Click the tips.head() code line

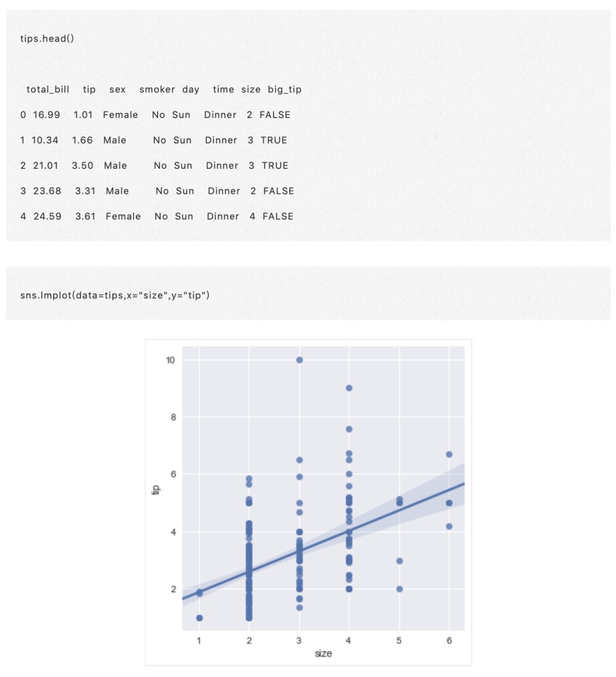pos(47,38)
